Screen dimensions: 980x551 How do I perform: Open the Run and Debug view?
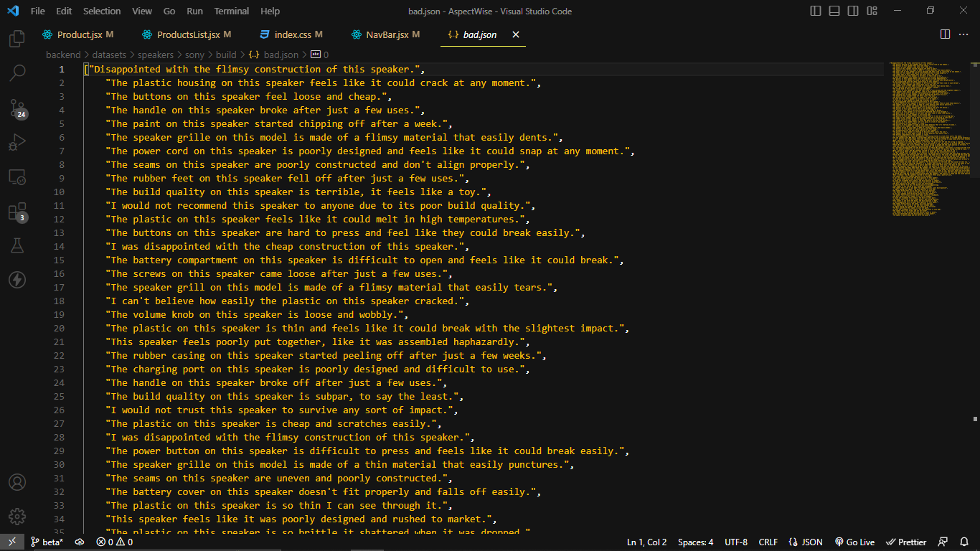(17, 142)
